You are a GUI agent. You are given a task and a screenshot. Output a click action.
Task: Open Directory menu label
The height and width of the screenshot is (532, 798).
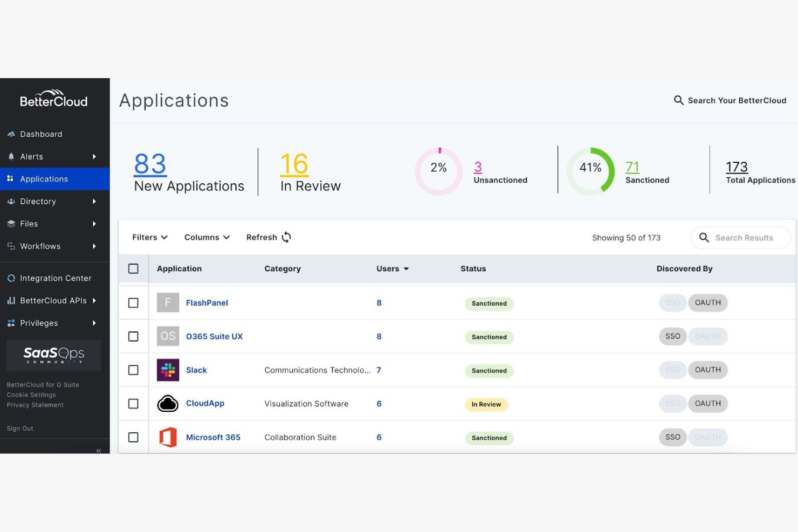pyautogui.click(x=38, y=201)
